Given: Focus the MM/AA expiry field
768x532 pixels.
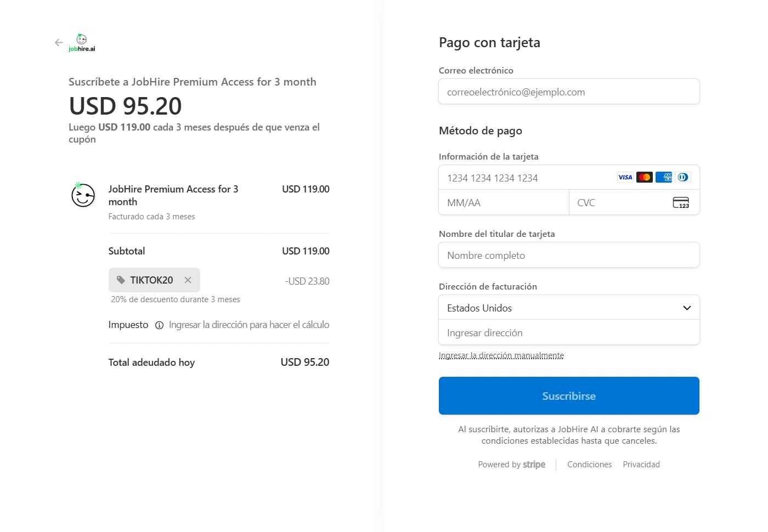Looking at the screenshot, I should [504, 202].
